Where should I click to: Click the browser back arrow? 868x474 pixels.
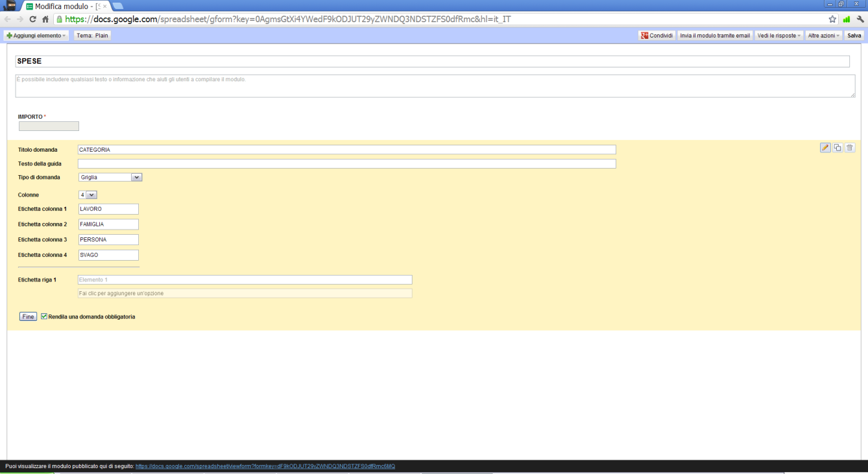pos(8,19)
